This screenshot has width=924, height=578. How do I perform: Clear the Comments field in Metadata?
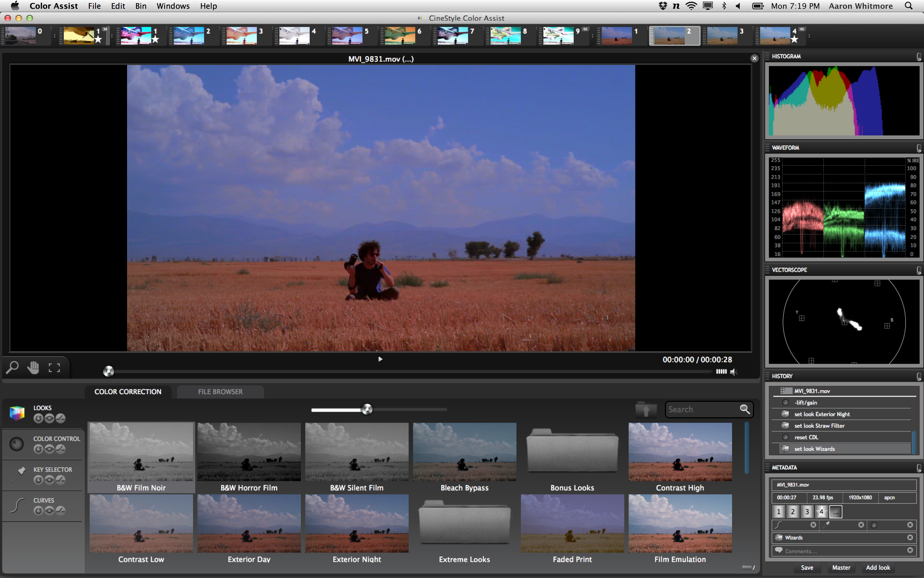pyautogui.click(x=910, y=550)
